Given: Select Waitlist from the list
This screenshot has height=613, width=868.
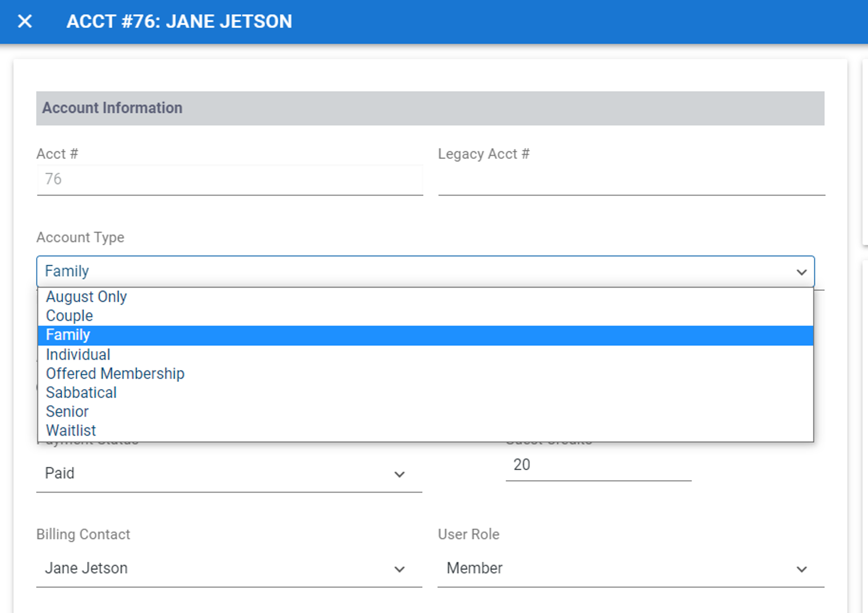Looking at the screenshot, I should point(71,430).
